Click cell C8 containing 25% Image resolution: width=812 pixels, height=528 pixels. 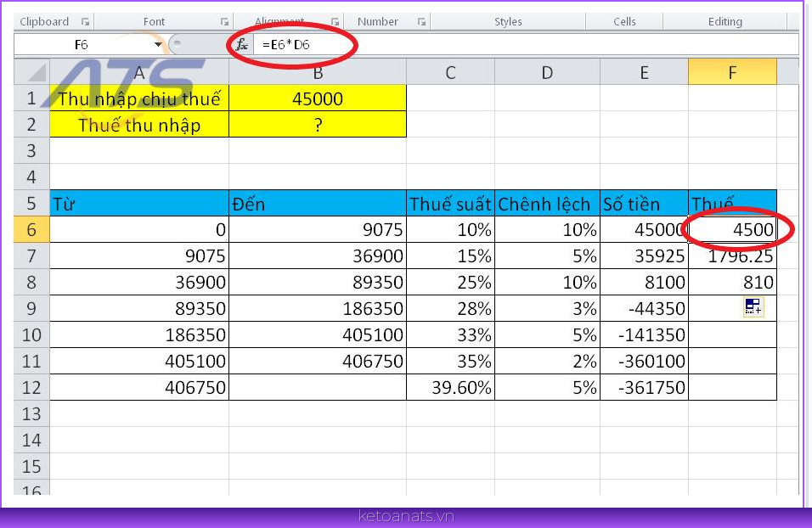pos(450,282)
